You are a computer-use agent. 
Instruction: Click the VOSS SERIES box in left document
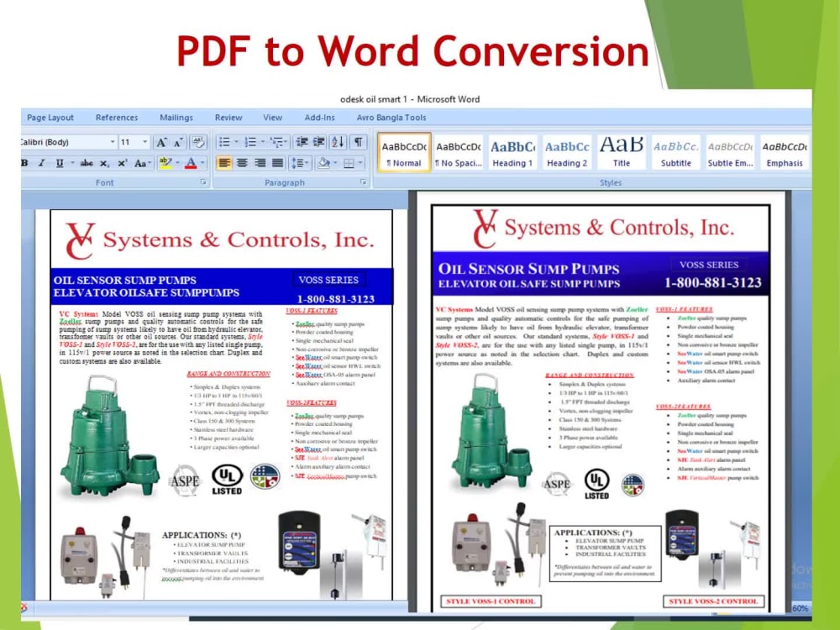click(328, 280)
